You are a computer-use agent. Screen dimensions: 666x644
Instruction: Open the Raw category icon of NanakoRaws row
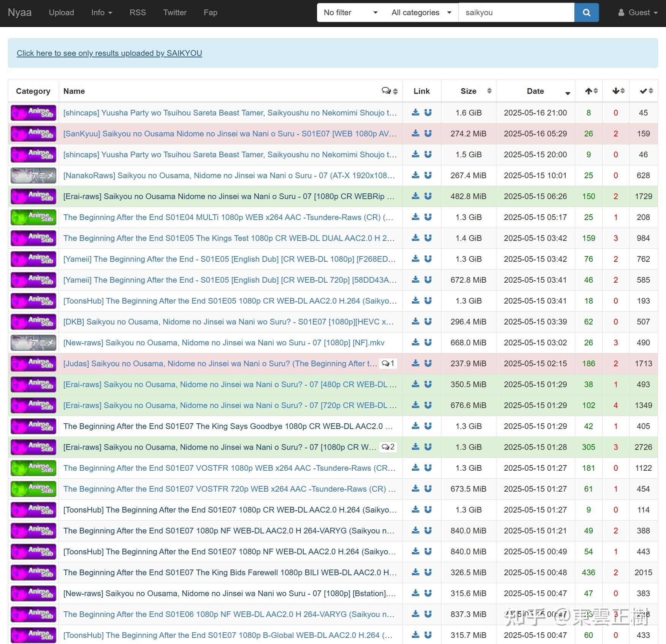pyautogui.click(x=33, y=176)
